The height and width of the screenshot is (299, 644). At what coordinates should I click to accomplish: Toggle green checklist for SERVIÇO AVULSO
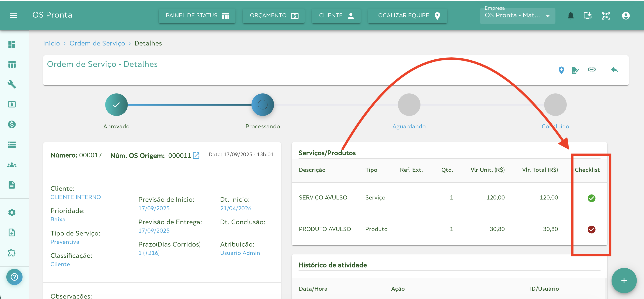point(591,198)
